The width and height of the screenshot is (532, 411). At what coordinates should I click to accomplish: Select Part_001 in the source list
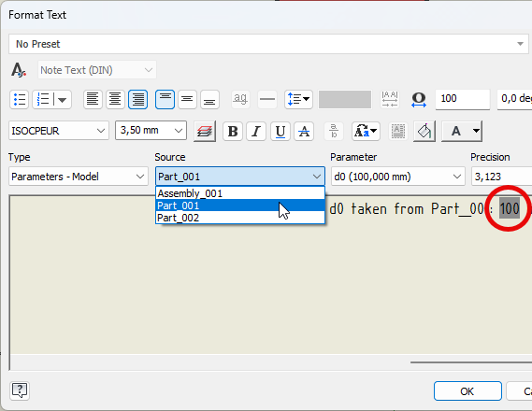[240, 205]
